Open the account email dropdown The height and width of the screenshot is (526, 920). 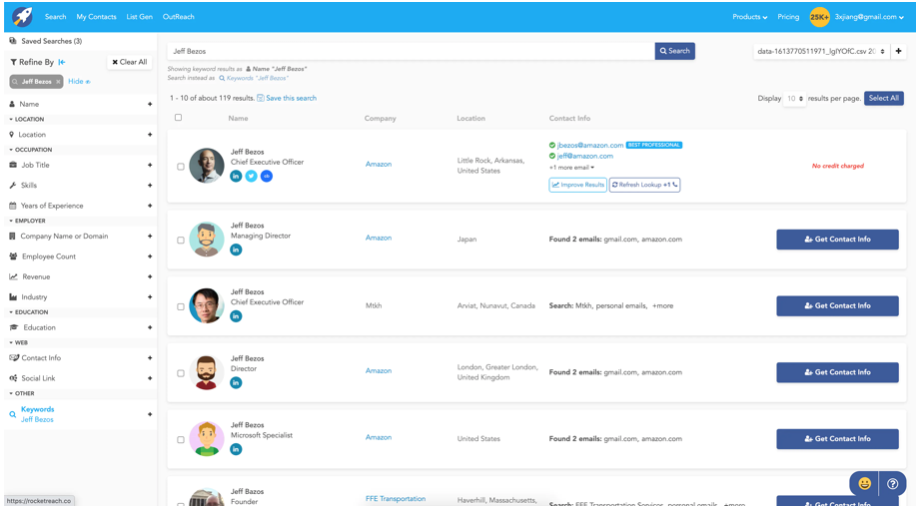[x=869, y=17]
